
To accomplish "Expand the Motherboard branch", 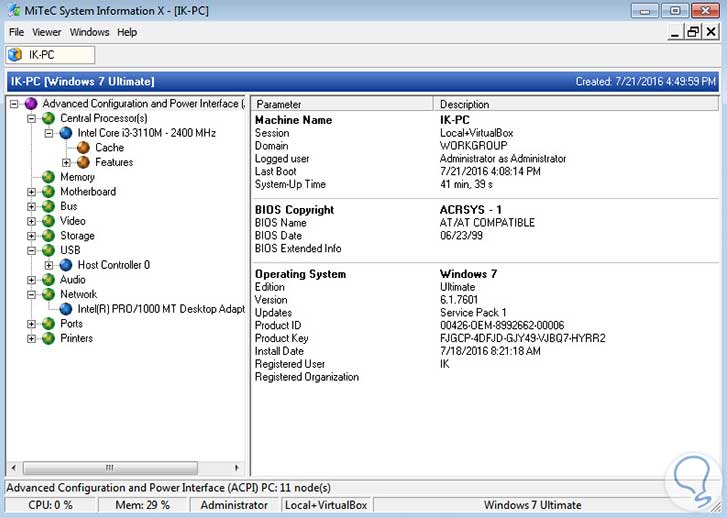I will [31, 192].
